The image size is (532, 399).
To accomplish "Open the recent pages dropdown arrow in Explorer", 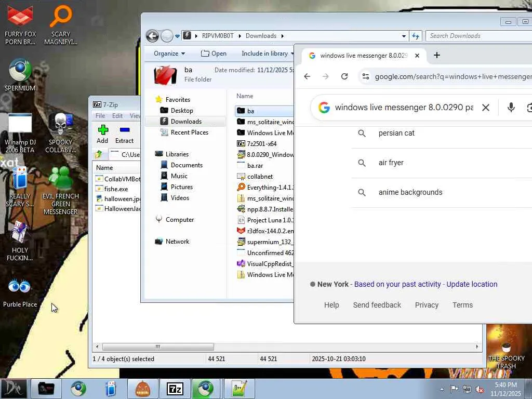I will pyautogui.click(x=177, y=36).
